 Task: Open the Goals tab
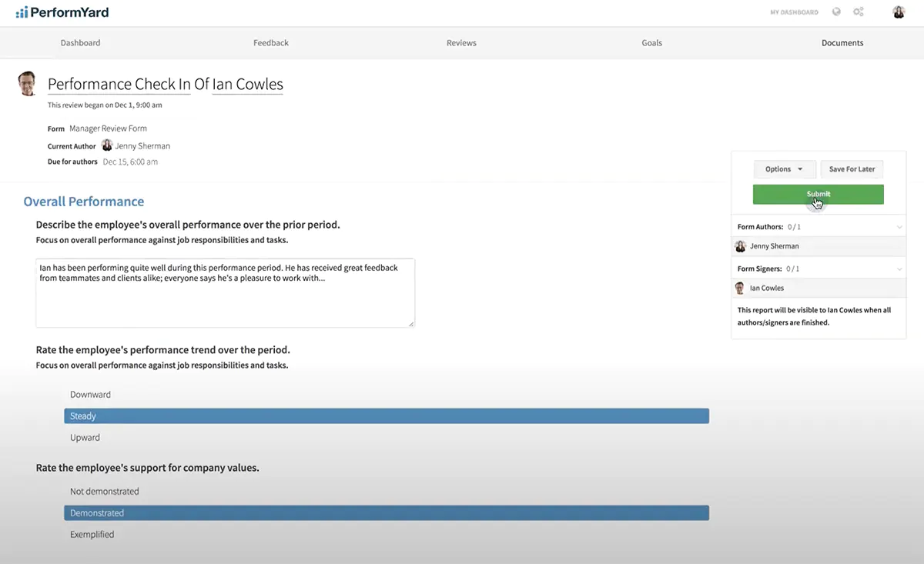[651, 43]
